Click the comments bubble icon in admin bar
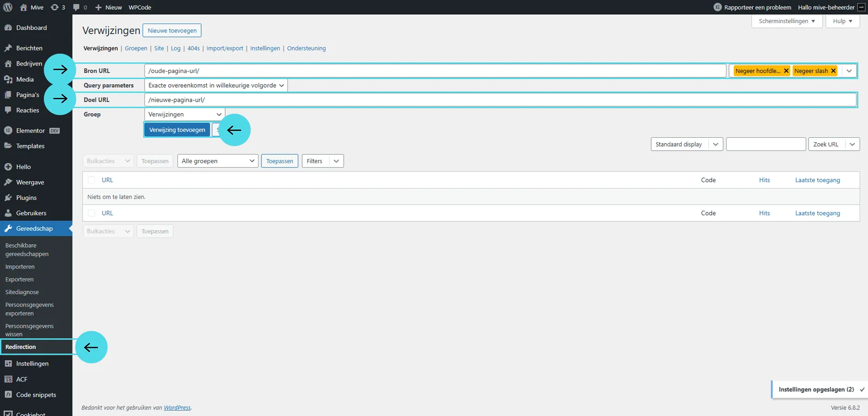The height and width of the screenshot is (416, 868). (x=77, y=7)
